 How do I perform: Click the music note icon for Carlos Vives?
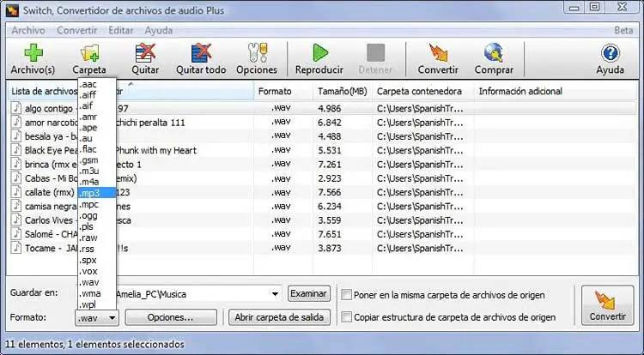click(x=16, y=220)
